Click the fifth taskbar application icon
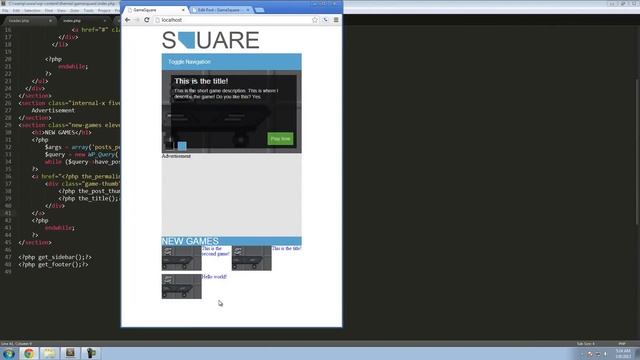The width and height of the screenshot is (640, 360). 91,353
